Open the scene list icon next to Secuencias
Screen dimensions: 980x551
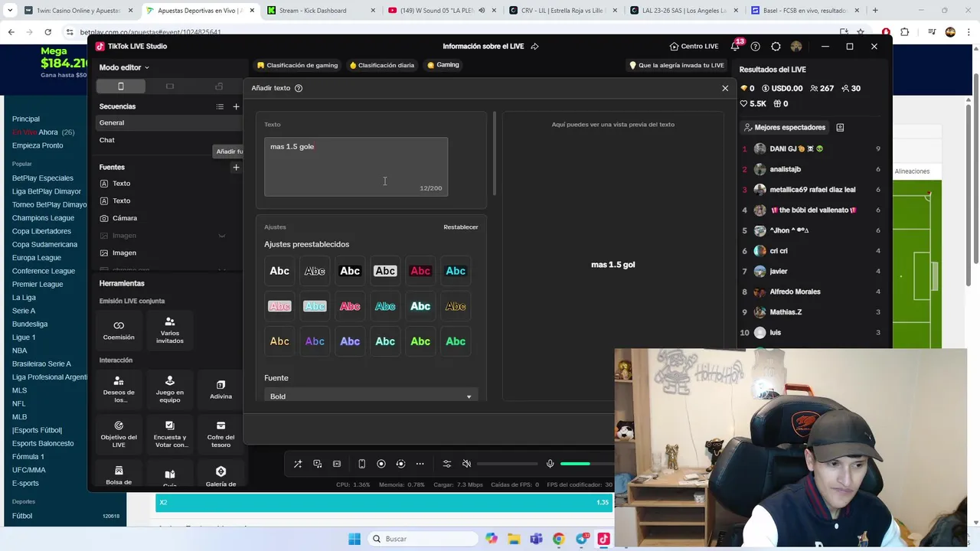[x=220, y=106]
